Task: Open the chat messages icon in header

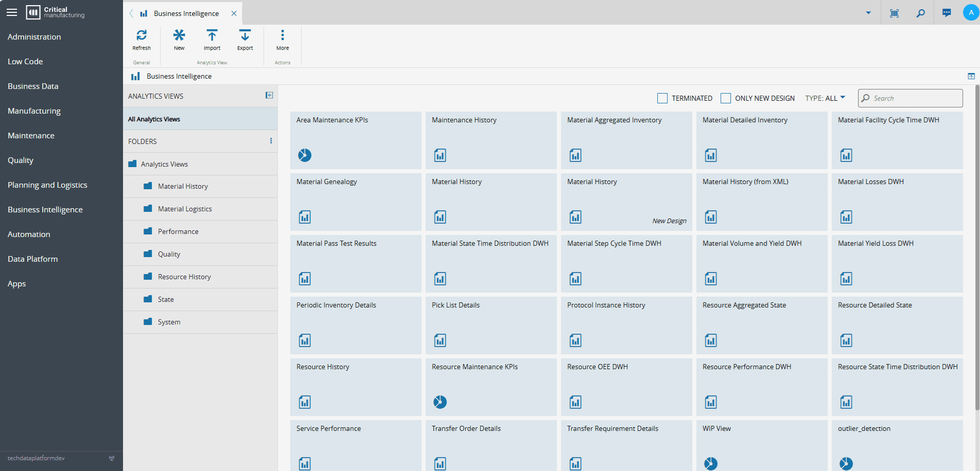Action: [x=947, y=13]
